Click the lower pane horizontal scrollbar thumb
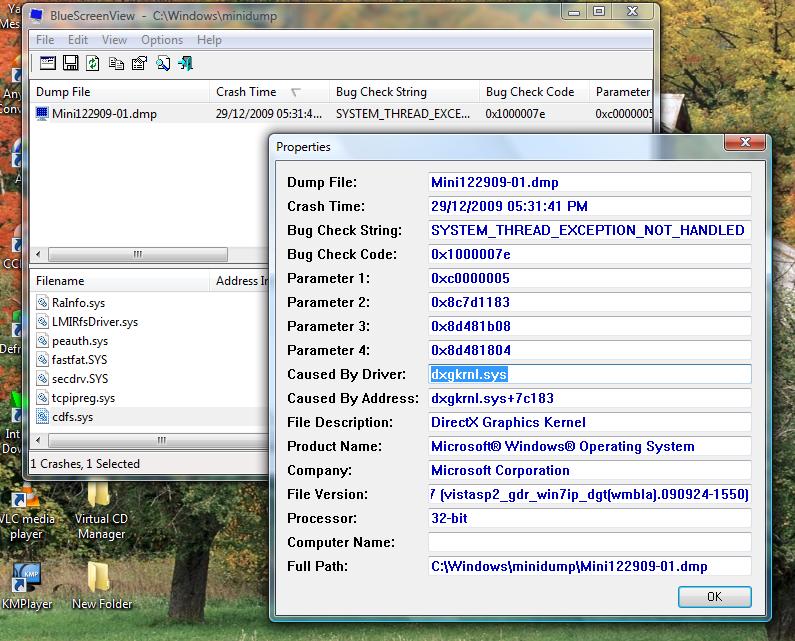 coord(161,440)
